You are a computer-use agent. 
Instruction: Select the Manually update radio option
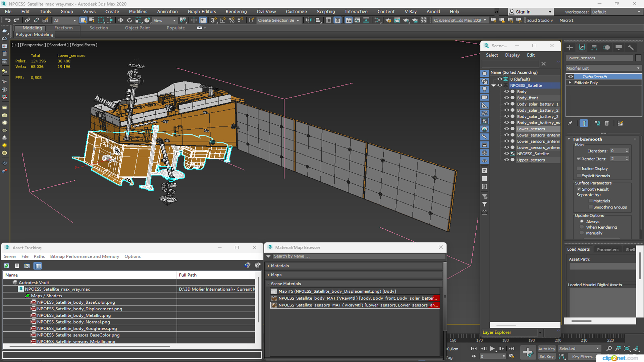point(582,233)
